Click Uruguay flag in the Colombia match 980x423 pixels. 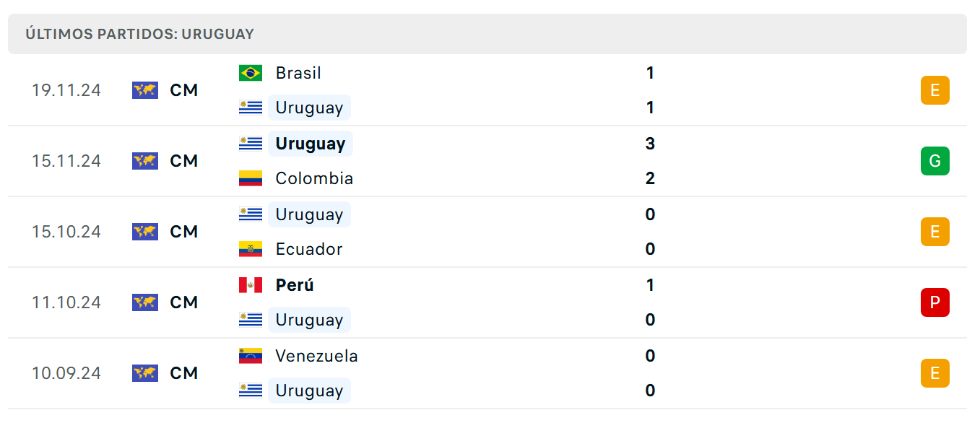[x=251, y=144]
